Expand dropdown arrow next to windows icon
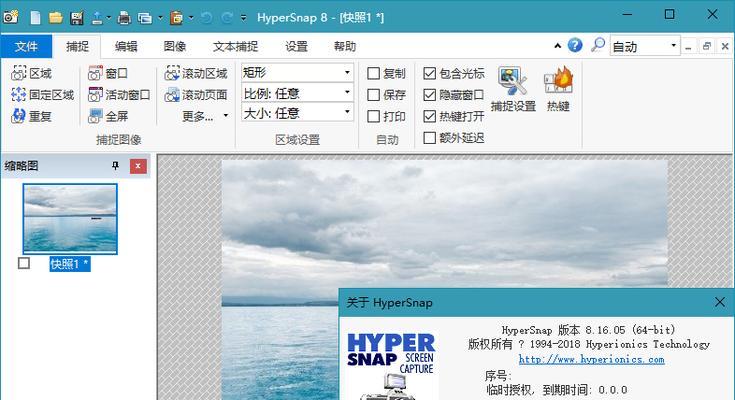This screenshot has height=400, width=735. [x=160, y=18]
